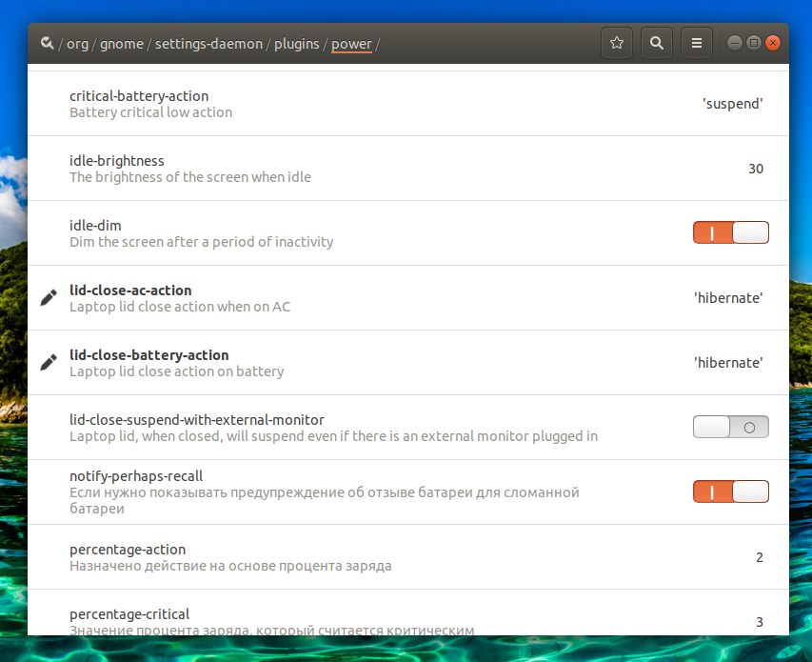Close the dconf editor window
Image resolution: width=812 pixels, height=662 pixels.
click(773, 43)
